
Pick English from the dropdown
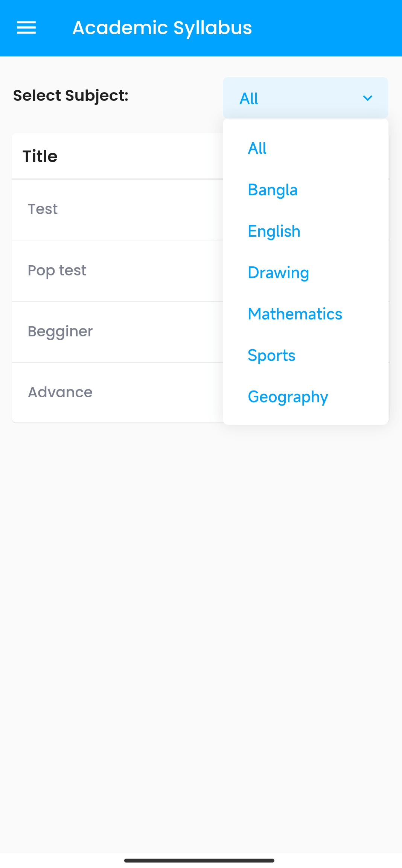pyautogui.click(x=274, y=231)
